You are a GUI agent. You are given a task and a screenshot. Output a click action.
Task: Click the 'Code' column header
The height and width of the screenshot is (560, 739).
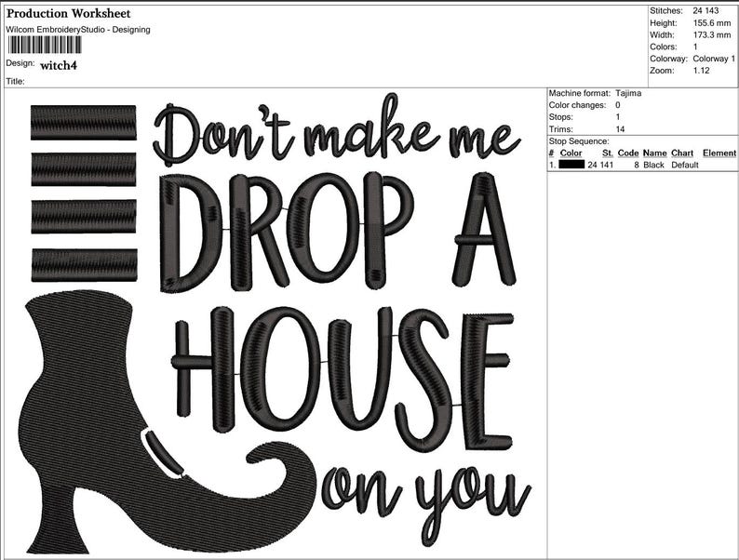[627, 153]
